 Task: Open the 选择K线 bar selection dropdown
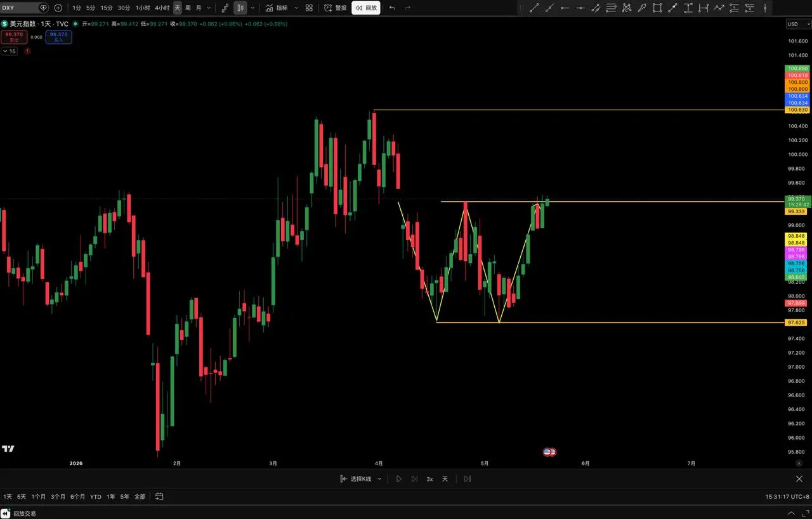pos(361,479)
